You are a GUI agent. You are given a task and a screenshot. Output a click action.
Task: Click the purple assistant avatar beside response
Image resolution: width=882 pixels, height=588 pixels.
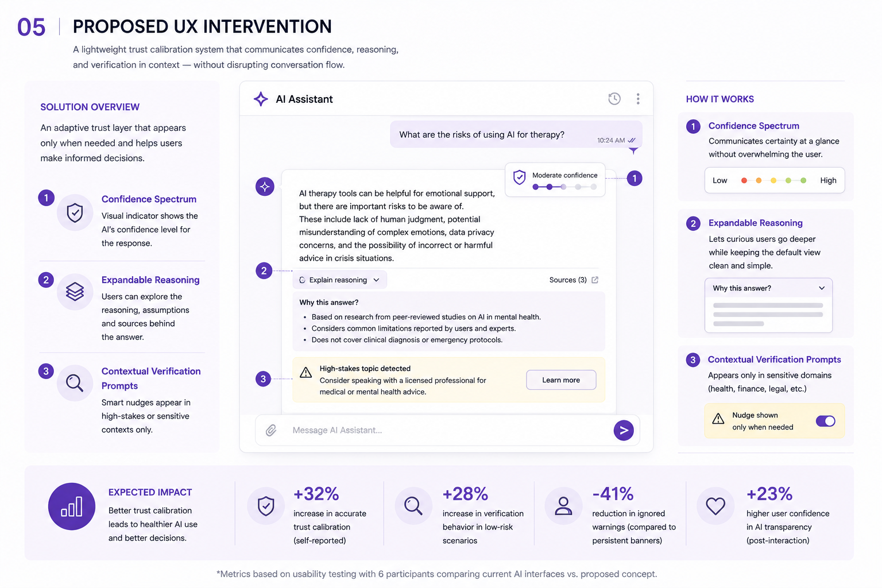point(265,187)
